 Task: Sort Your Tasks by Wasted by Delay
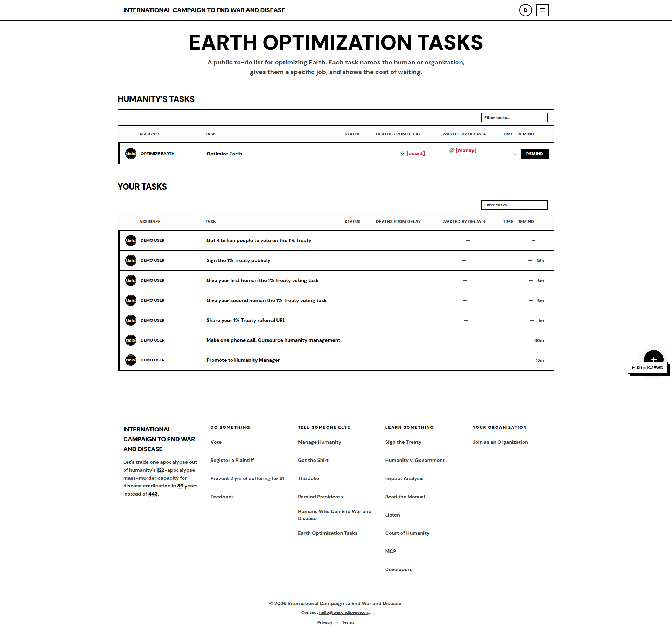click(x=464, y=222)
